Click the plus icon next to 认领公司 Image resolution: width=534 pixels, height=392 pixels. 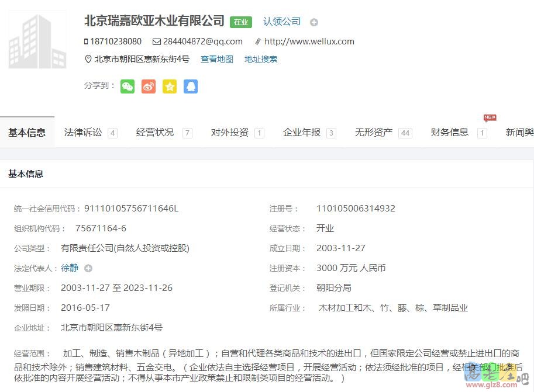coord(313,22)
